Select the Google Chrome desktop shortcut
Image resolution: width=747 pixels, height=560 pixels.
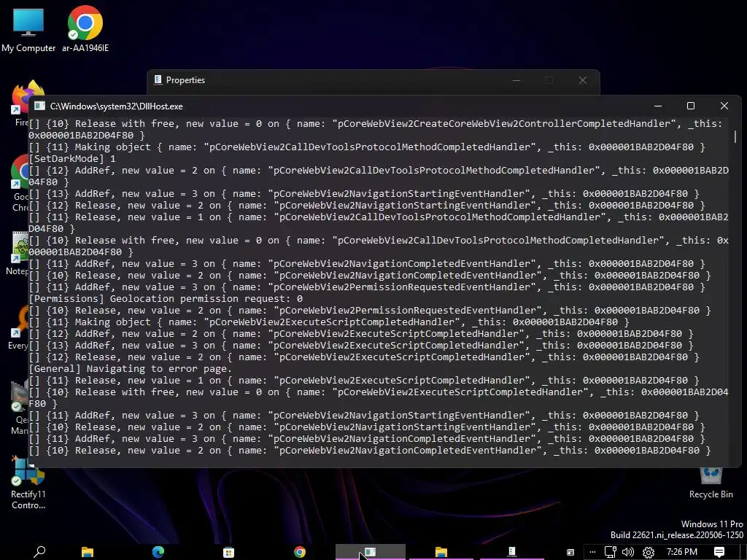(19, 183)
